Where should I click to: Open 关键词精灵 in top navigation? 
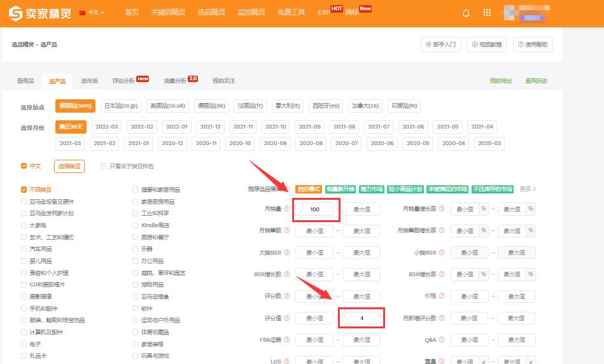pos(168,12)
